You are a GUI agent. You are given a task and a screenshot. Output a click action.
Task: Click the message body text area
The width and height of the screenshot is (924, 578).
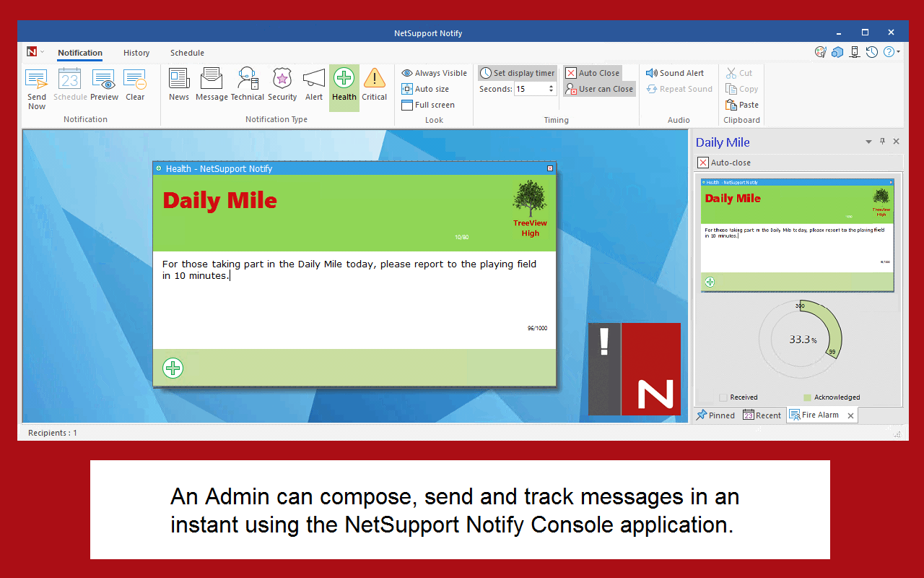pos(354,301)
